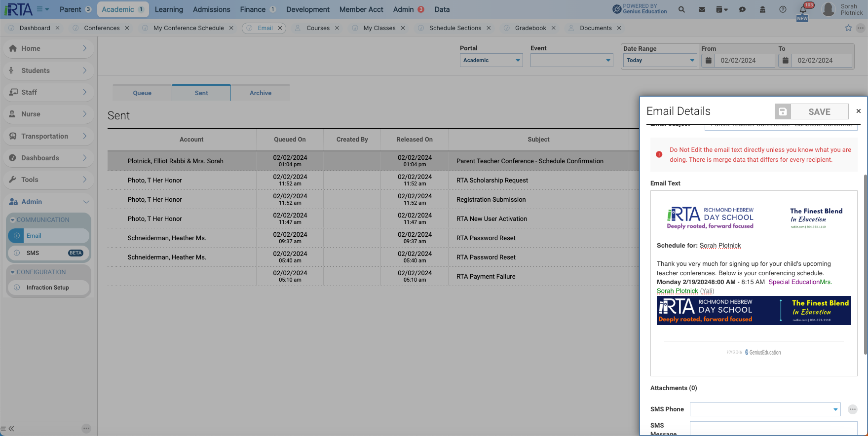Open the Event dropdown
The height and width of the screenshot is (436, 868).
(x=571, y=60)
